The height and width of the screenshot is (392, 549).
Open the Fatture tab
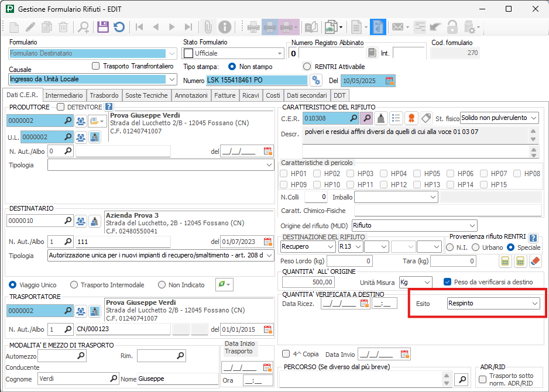(x=225, y=95)
